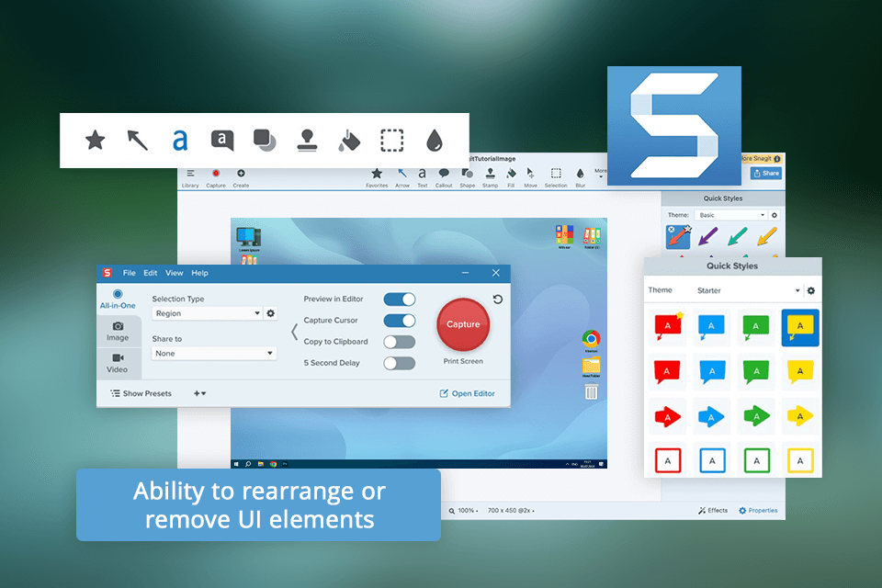Open the Share to None dropdown
This screenshot has height=588, width=882.
point(214,354)
